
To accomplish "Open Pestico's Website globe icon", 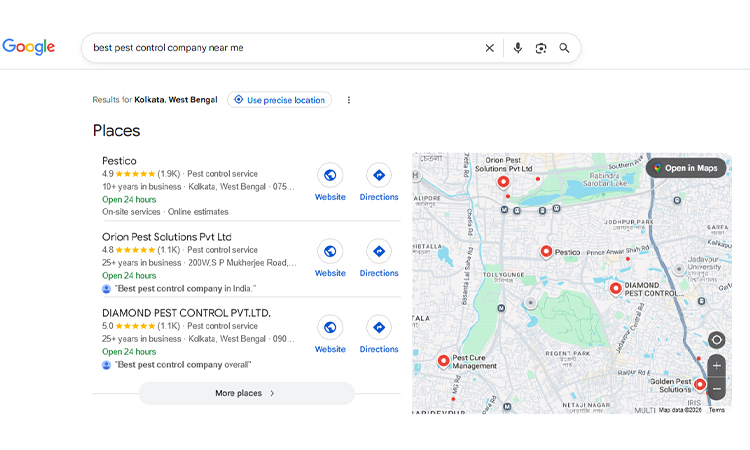I will coord(330,175).
